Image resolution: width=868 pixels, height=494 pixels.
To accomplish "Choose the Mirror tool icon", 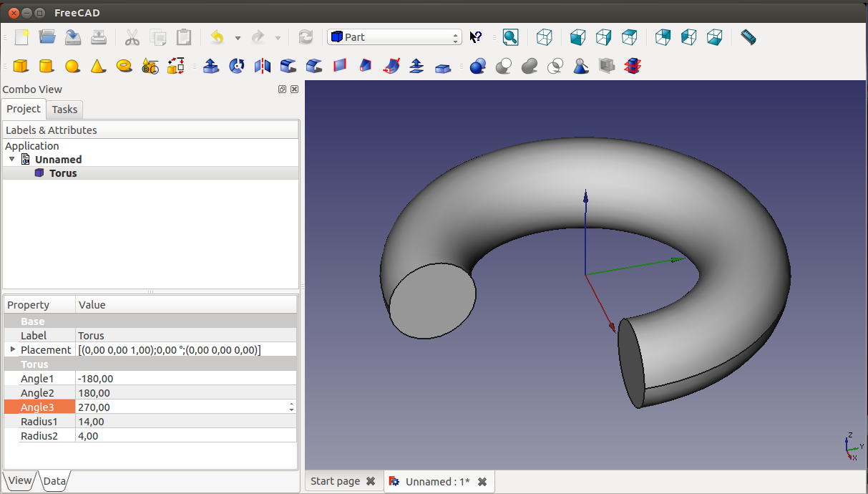I will point(263,66).
